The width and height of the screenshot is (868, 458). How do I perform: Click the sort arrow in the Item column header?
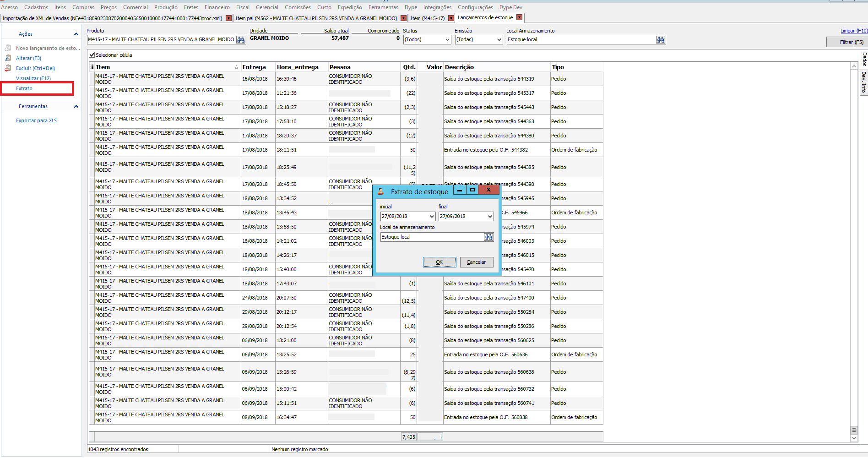click(x=237, y=67)
